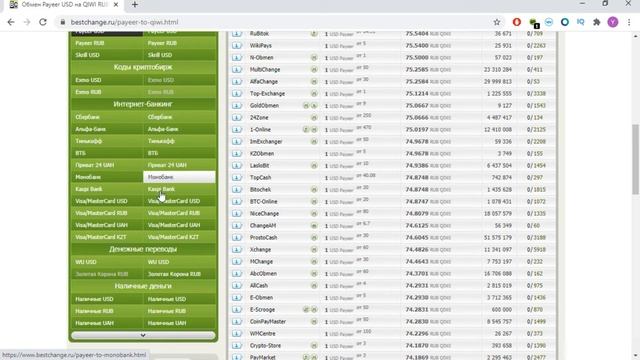Open a new browser tab

(x=135, y=5)
